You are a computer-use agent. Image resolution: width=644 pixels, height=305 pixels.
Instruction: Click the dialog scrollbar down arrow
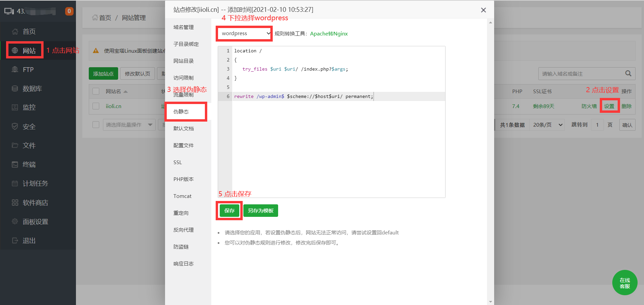(490, 302)
